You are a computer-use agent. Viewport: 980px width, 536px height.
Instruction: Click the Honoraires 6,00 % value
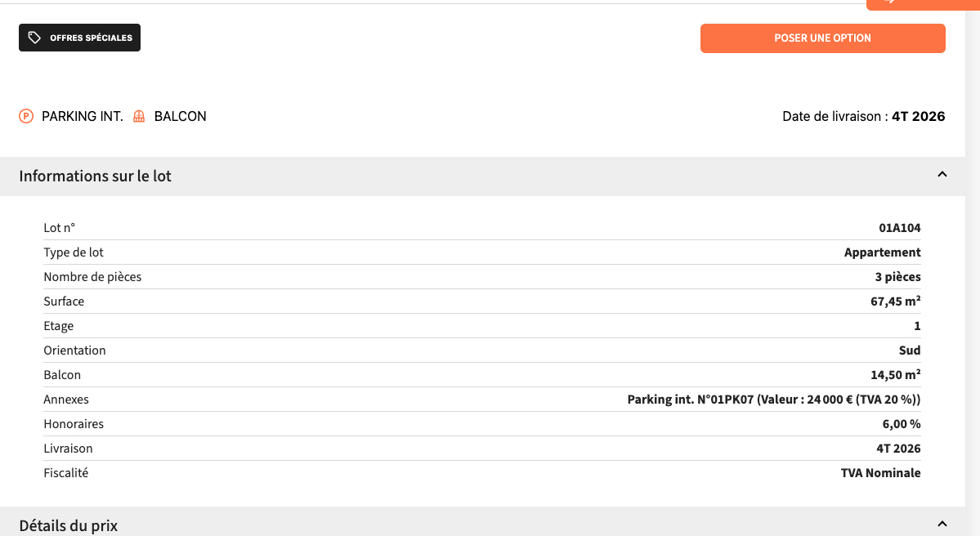[x=902, y=424]
